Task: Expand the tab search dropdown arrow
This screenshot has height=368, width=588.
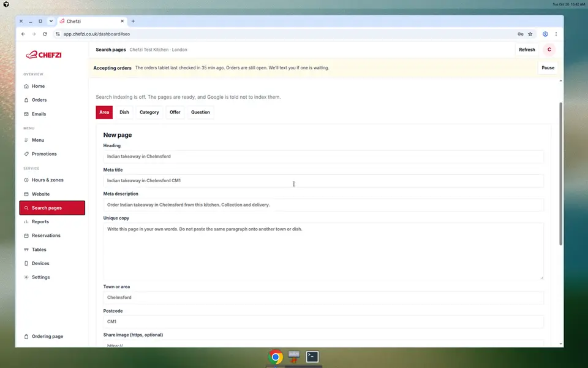Action: (51, 21)
